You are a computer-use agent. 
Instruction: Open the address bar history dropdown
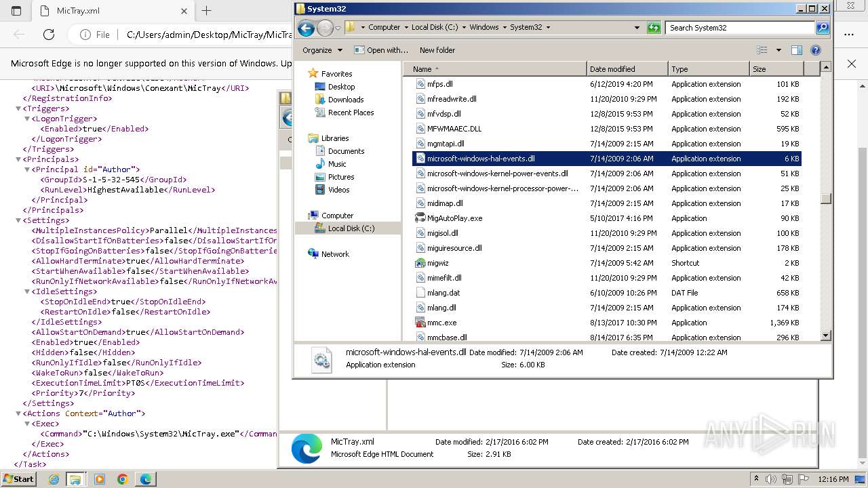(x=637, y=28)
